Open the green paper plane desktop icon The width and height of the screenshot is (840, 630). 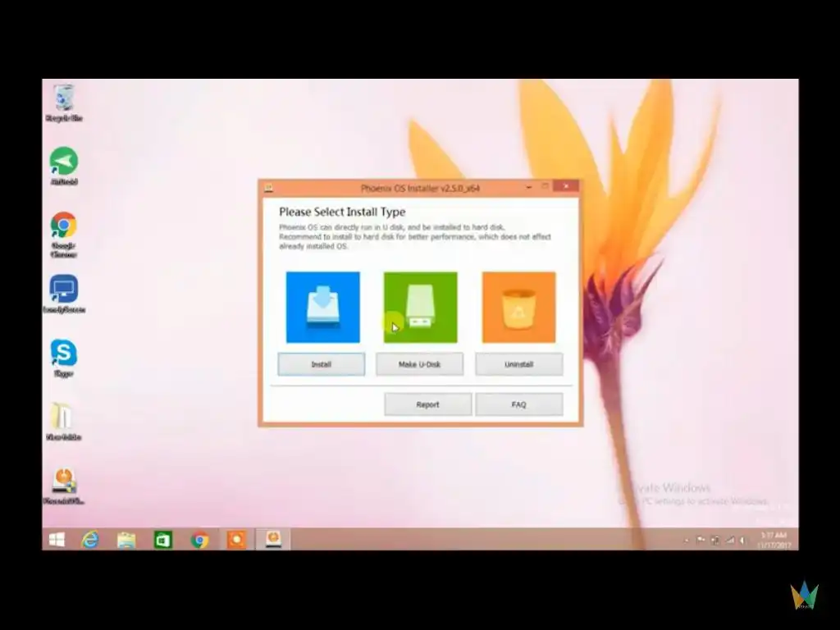pyautogui.click(x=64, y=166)
